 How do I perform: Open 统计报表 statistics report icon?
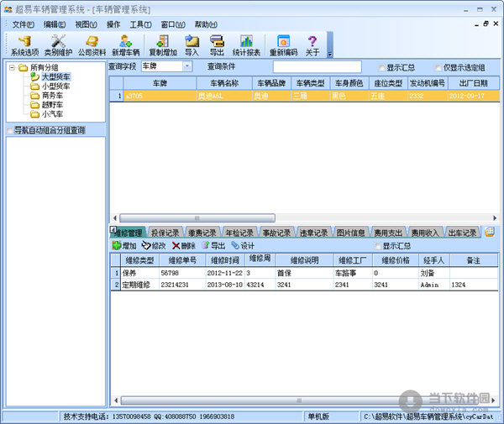[x=246, y=45]
